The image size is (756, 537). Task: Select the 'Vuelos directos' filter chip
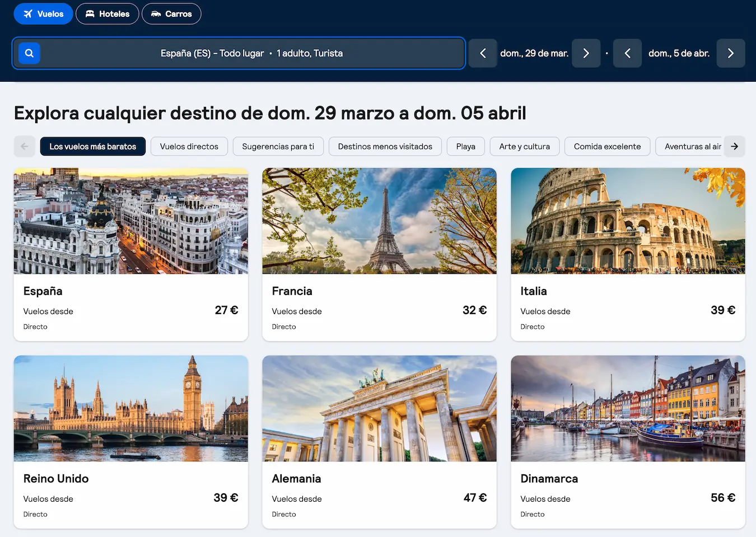pos(189,146)
